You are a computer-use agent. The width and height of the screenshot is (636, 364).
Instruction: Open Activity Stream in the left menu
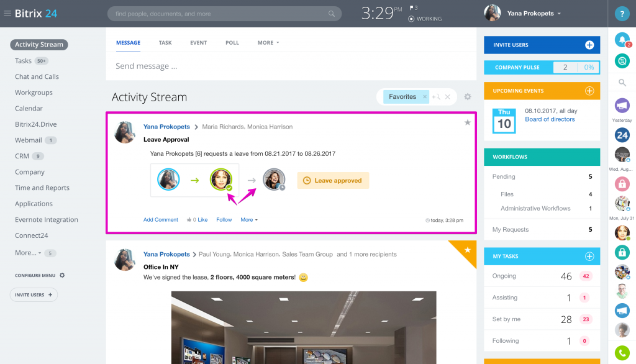(39, 45)
